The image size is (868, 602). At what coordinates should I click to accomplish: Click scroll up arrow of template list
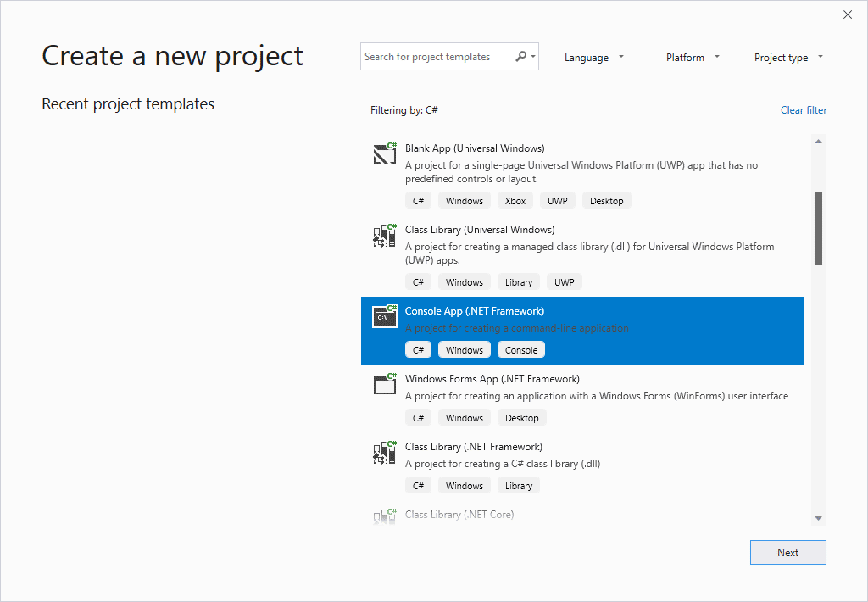[818, 141]
